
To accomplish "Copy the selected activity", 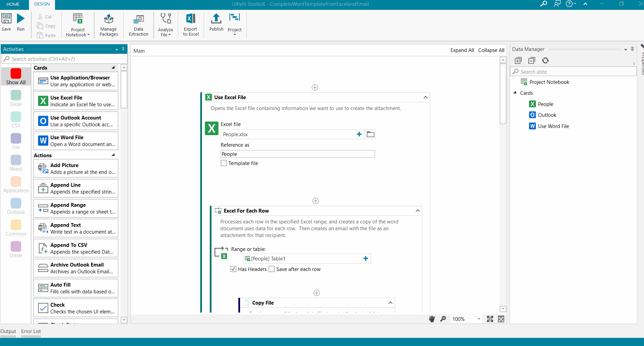I will (x=46, y=26).
